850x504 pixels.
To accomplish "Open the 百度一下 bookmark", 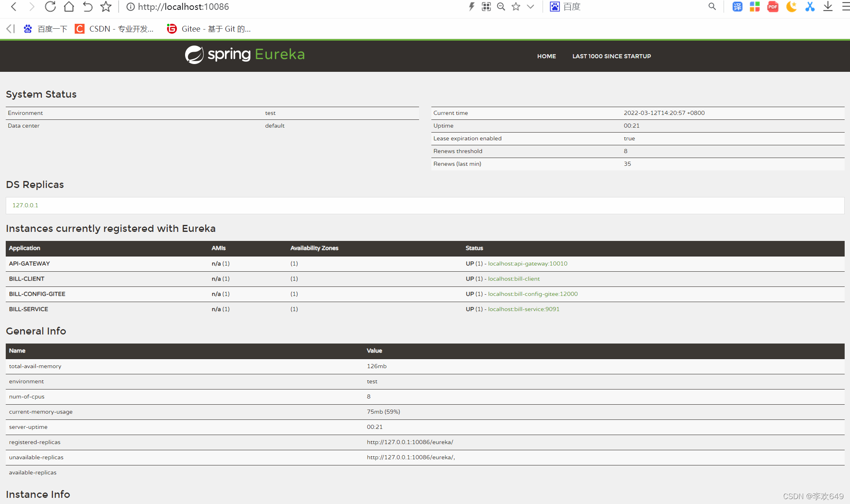I will point(45,29).
